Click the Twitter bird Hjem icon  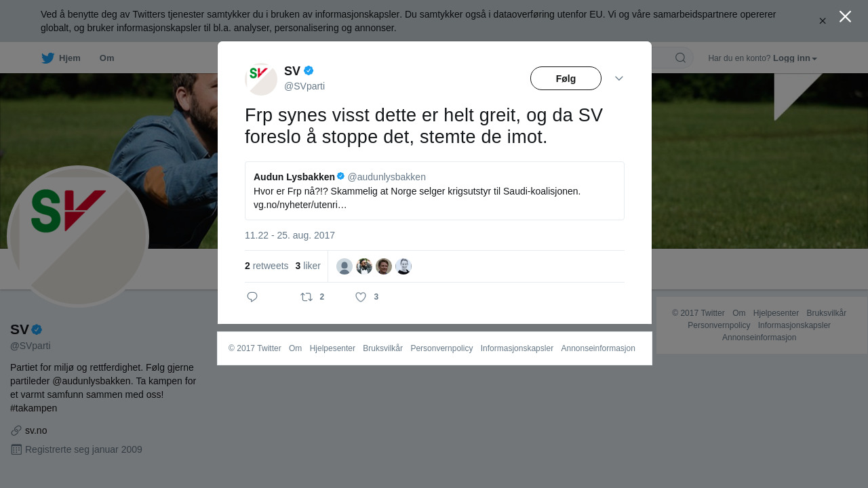[x=47, y=58]
